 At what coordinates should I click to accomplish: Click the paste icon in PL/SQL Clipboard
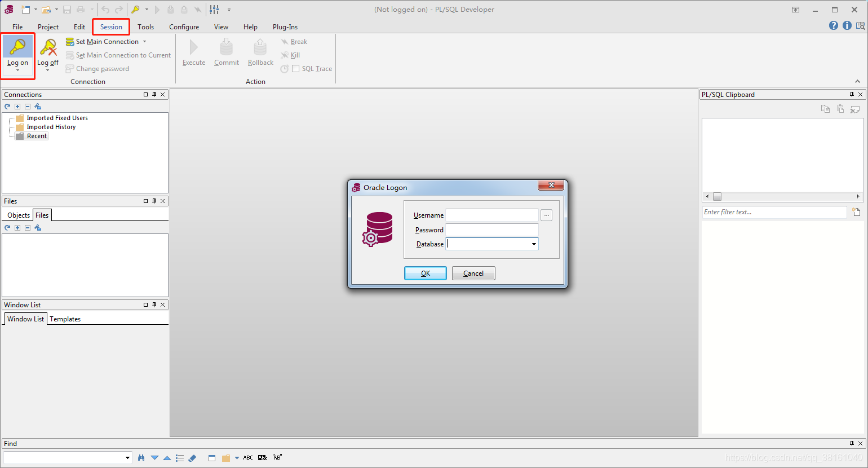pos(840,109)
